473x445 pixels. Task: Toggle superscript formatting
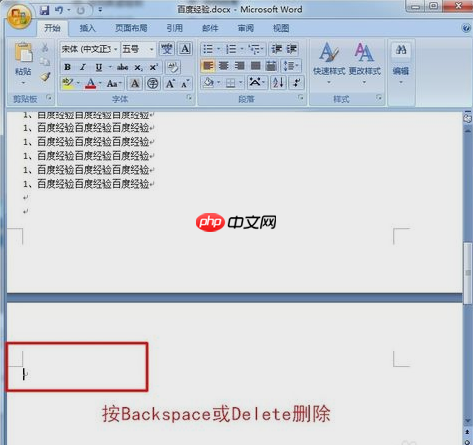153,67
